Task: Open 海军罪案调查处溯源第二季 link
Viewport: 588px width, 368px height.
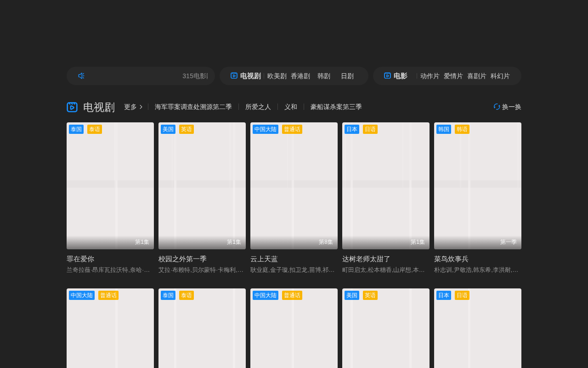Action: pyautogui.click(x=193, y=107)
